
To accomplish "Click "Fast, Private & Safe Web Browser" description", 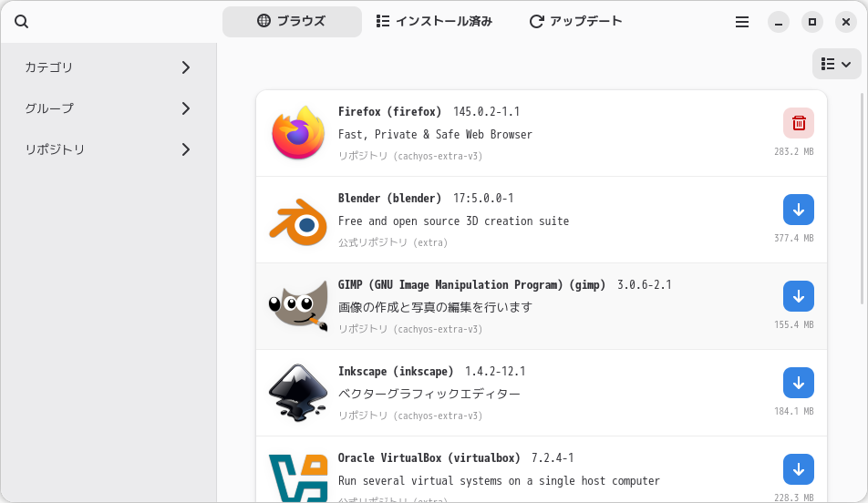I will pos(435,135).
